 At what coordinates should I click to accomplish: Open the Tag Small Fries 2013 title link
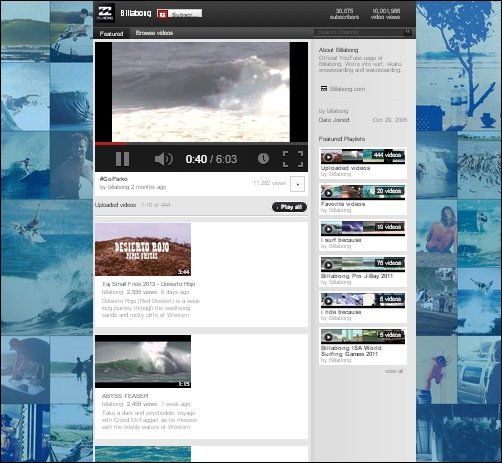tap(148, 284)
